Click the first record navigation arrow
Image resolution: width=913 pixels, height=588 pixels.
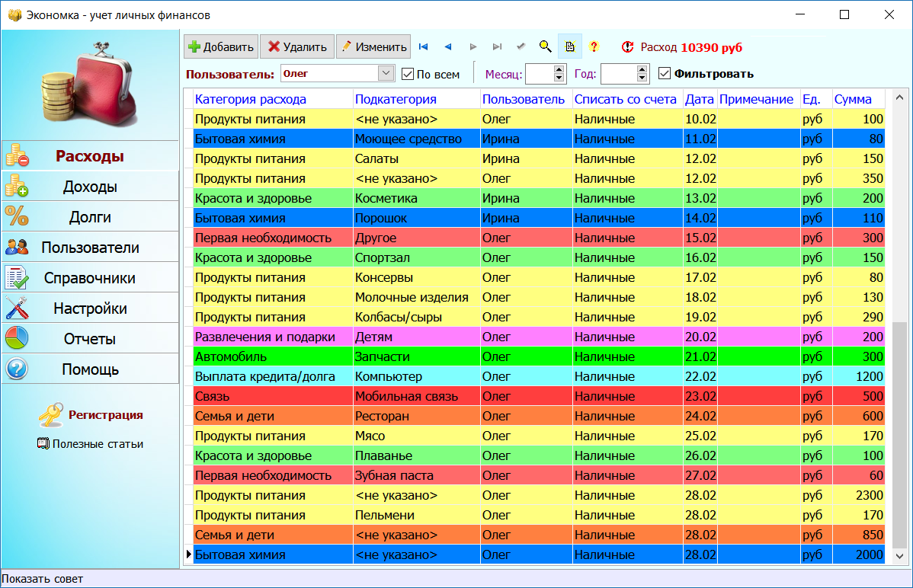click(424, 47)
